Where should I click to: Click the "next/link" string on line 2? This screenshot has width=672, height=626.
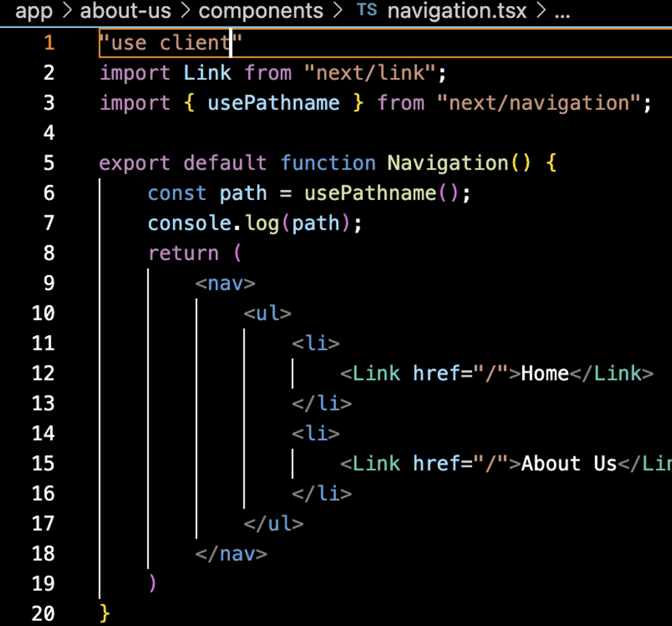point(370,73)
